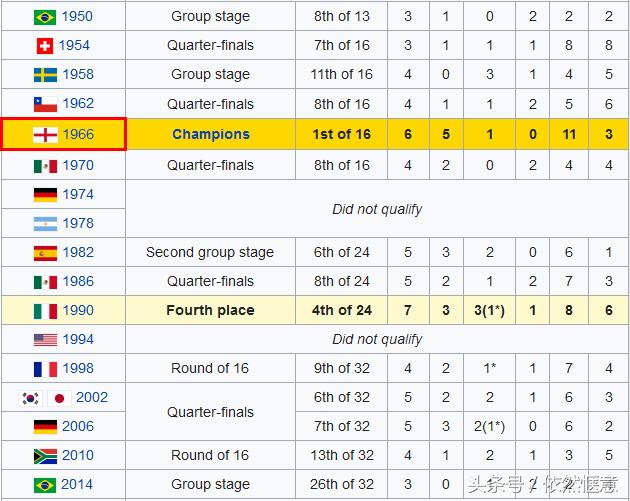Click the Argentina flag beside 1978
Screen dimensions: 630x501
coord(44,224)
